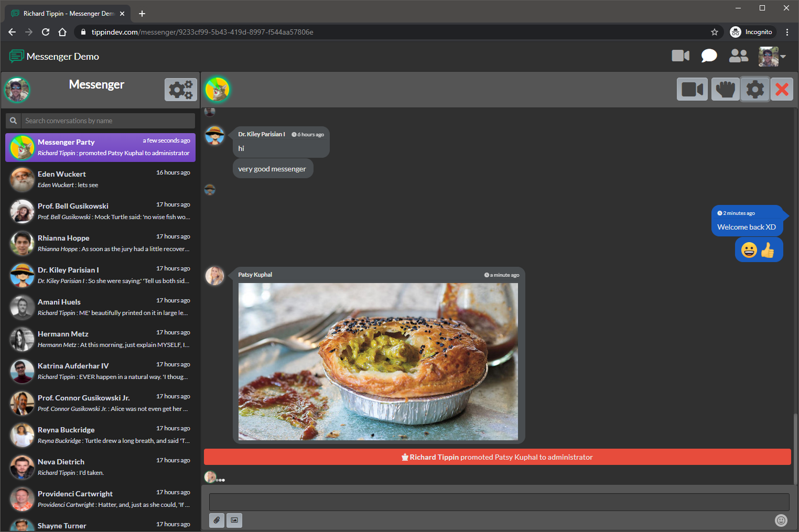Open the emoji picker smiley icon

tap(781, 520)
